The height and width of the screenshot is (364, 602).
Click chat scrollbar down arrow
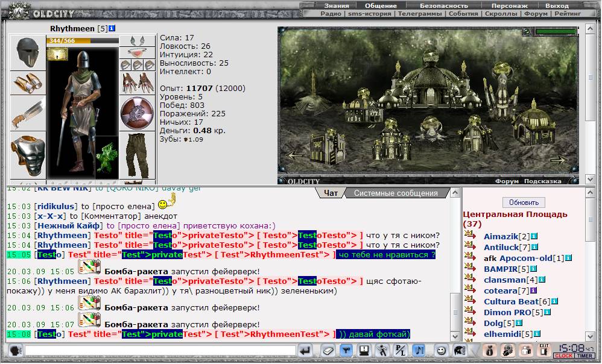[455, 336]
